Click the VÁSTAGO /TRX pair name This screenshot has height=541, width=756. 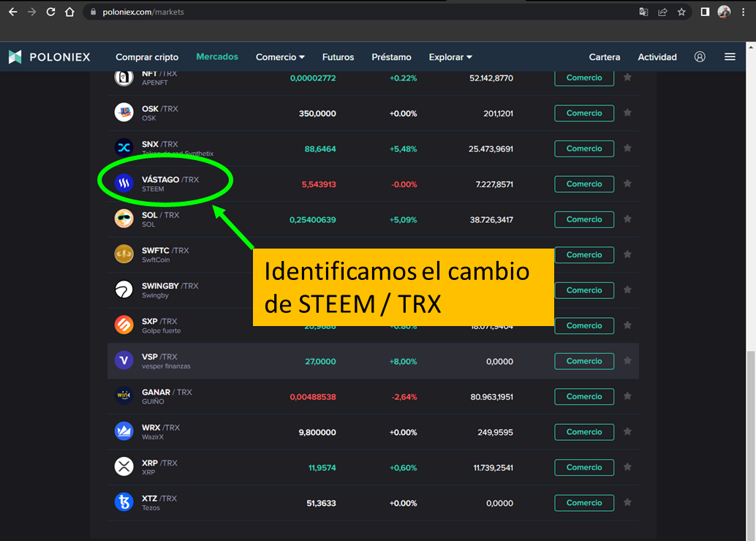point(170,179)
